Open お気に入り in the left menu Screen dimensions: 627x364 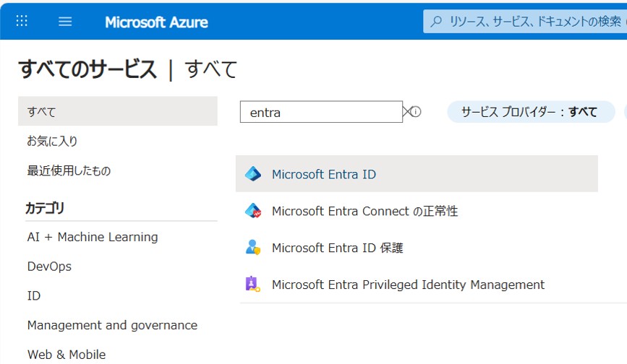52,141
